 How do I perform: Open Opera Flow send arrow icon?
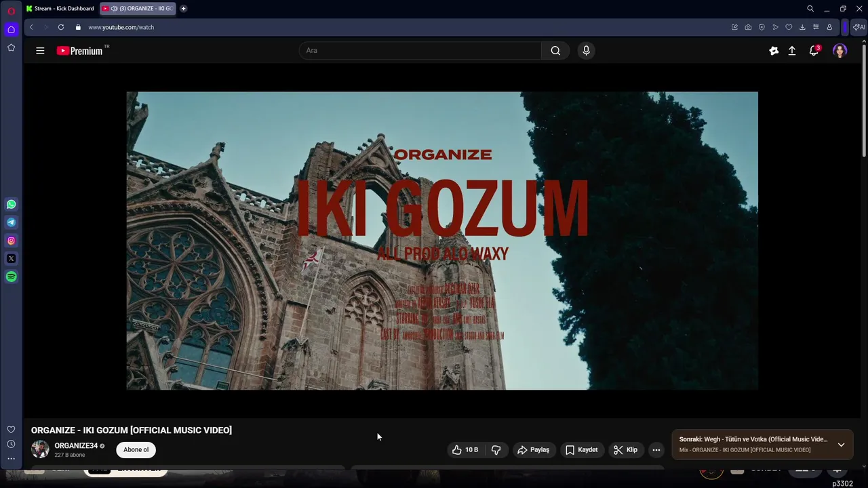(775, 27)
